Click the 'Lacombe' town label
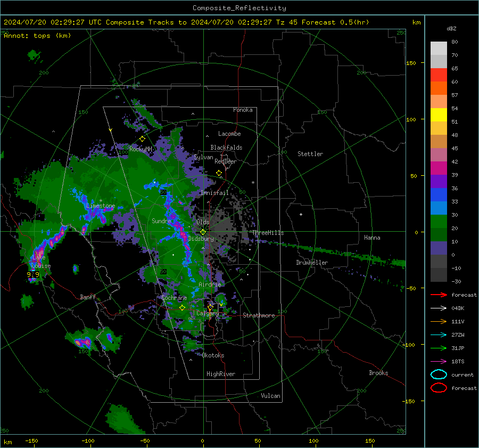The image size is (479, 448). [229, 134]
